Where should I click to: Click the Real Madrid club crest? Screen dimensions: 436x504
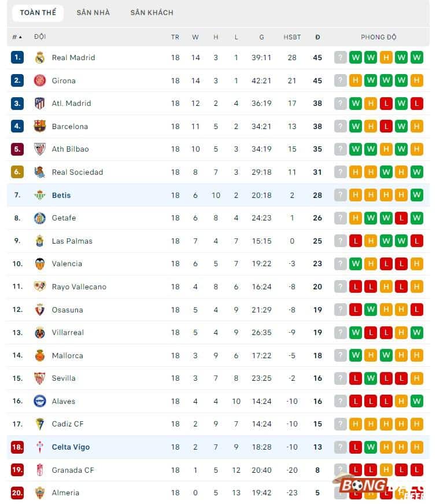[x=40, y=57]
